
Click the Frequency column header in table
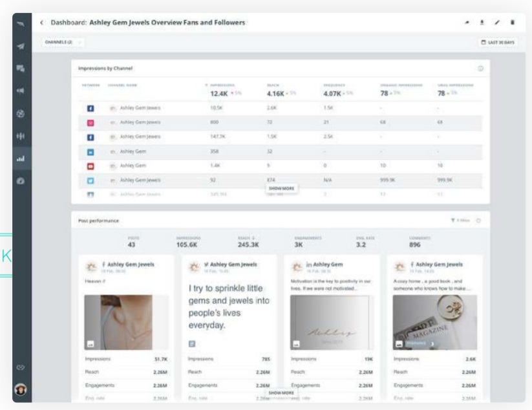[x=334, y=85]
